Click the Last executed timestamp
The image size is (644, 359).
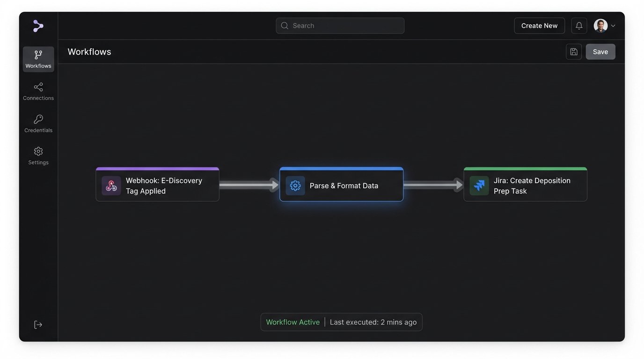point(373,322)
